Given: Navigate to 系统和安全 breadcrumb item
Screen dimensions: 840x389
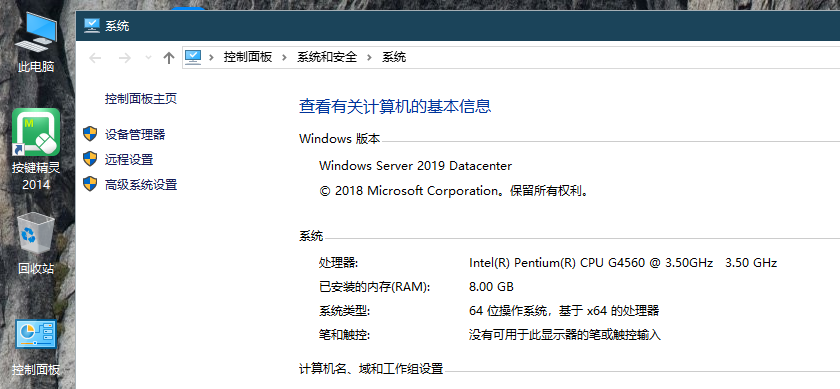Looking at the screenshot, I should click(x=327, y=57).
